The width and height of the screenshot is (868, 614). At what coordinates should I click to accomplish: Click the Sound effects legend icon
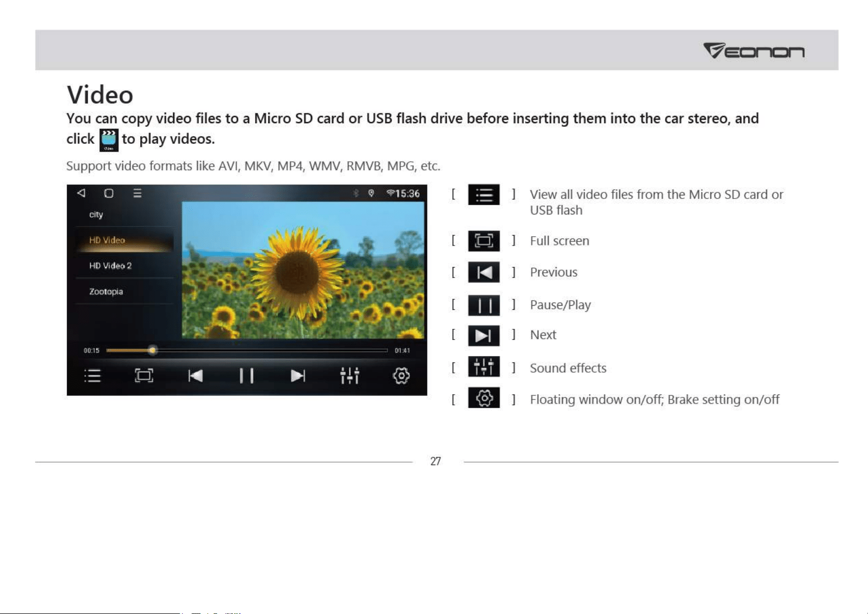point(484,367)
